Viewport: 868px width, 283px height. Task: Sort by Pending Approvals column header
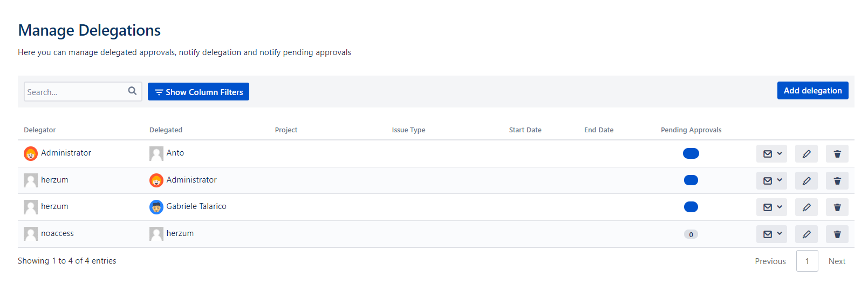click(691, 130)
